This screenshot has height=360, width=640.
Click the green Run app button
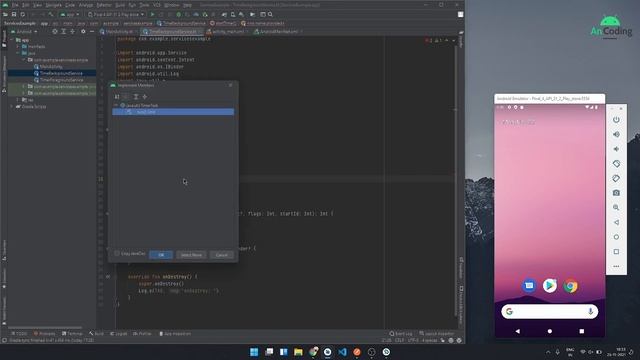coord(153,14)
